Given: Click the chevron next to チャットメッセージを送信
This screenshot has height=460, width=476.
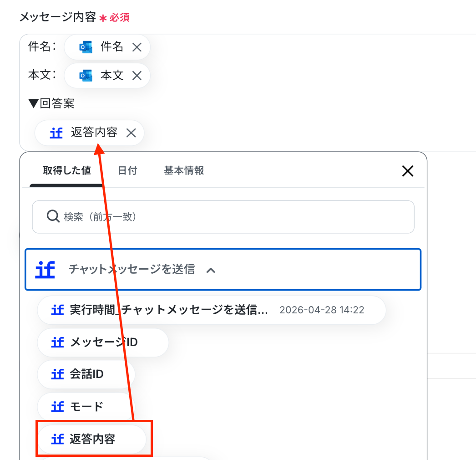Looking at the screenshot, I should (210, 270).
